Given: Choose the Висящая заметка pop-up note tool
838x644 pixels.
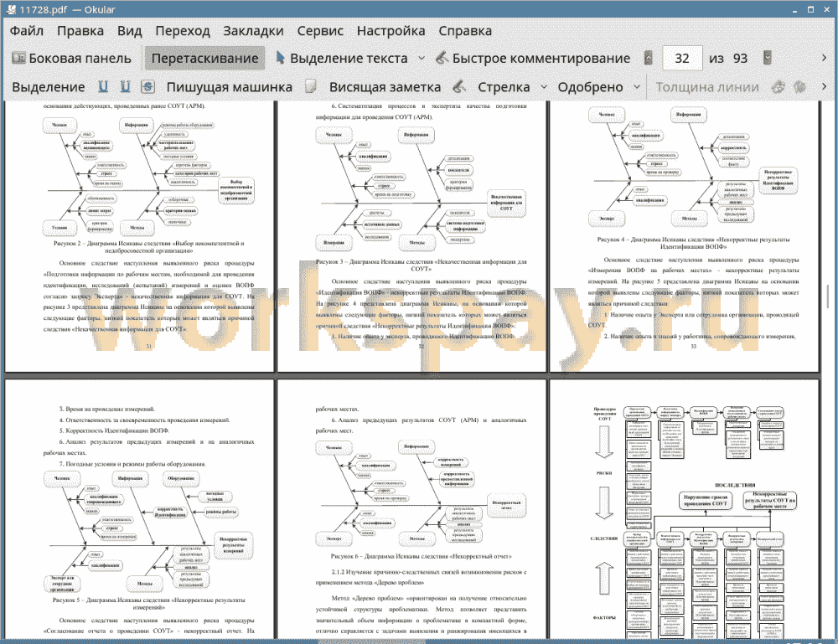Looking at the screenshot, I should (385, 87).
